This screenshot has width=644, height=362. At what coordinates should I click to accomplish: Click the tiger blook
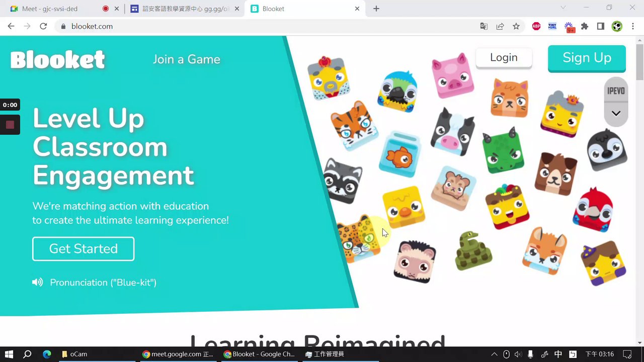pyautogui.click(x=354, y=125)
